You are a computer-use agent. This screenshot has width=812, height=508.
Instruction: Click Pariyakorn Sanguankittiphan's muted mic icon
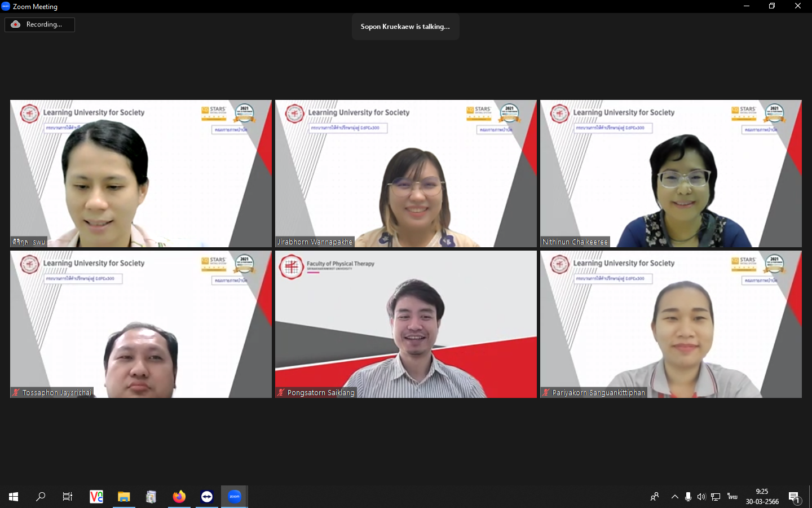tap(546, 392)
